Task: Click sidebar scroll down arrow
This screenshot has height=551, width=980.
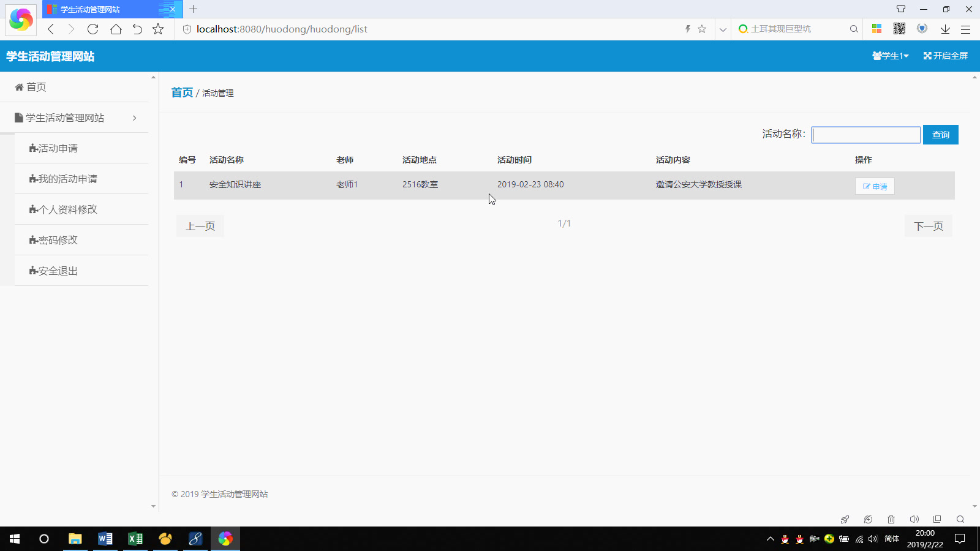Action: tap(153, 506)
